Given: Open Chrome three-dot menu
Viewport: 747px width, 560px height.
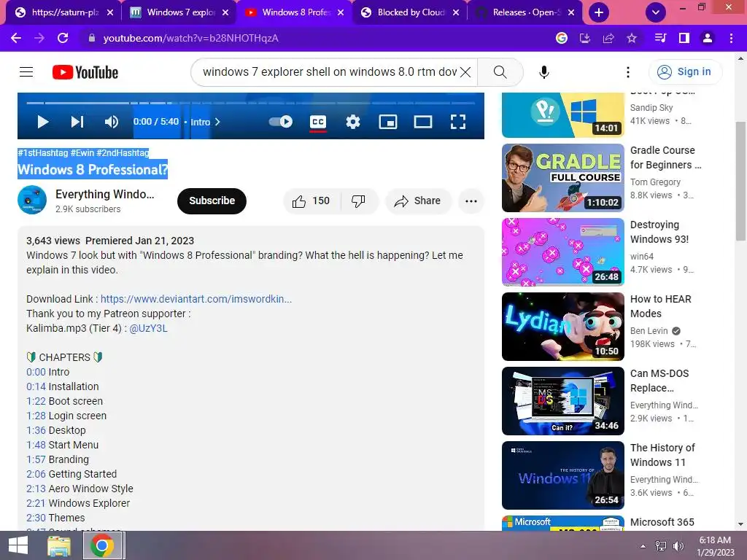Looking at the screenshot, I should coord(731,38).
